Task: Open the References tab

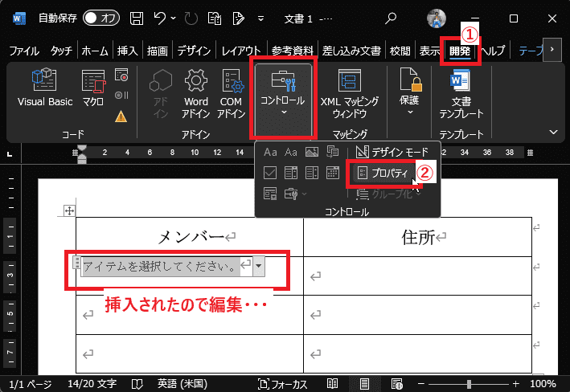Action: pos(293,51)
